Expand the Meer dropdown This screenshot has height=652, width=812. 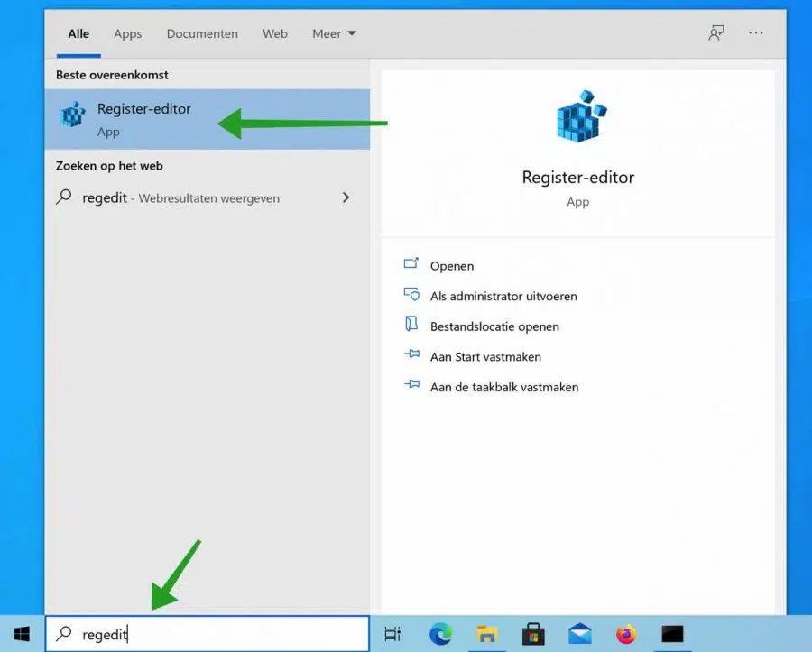coord(334,34)
